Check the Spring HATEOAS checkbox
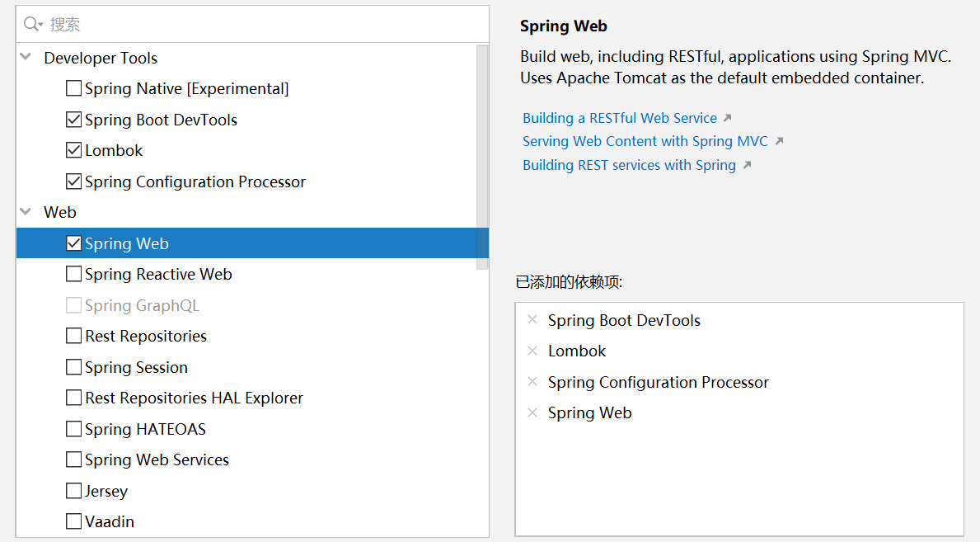Viewport: 980px width, 542px height. click(73, 429)
